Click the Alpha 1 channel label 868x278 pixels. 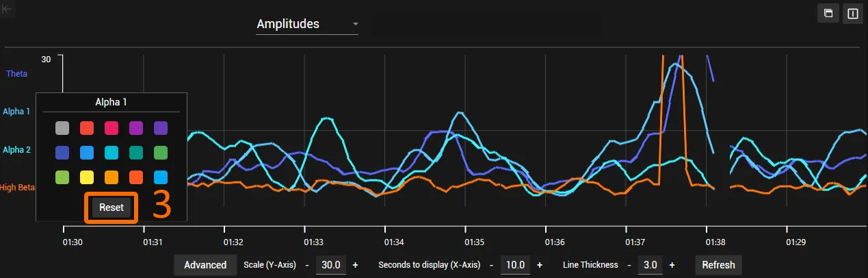click(16, 112)
